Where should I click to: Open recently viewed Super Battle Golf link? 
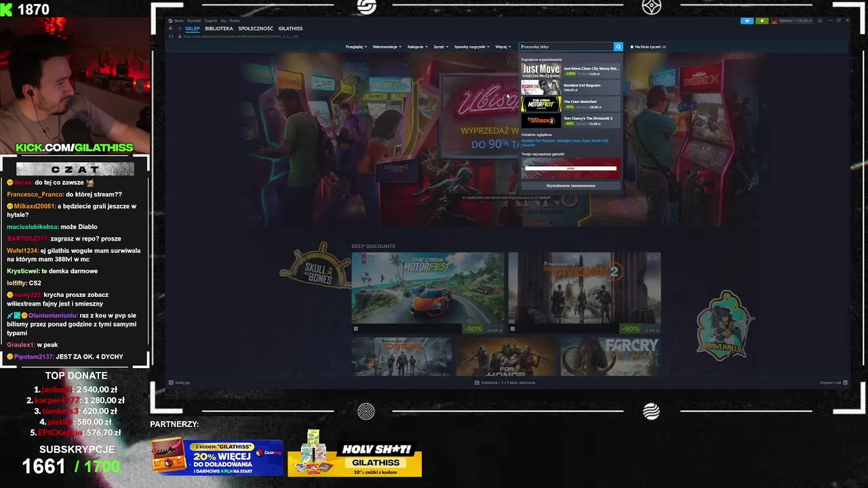pos(595,140)
